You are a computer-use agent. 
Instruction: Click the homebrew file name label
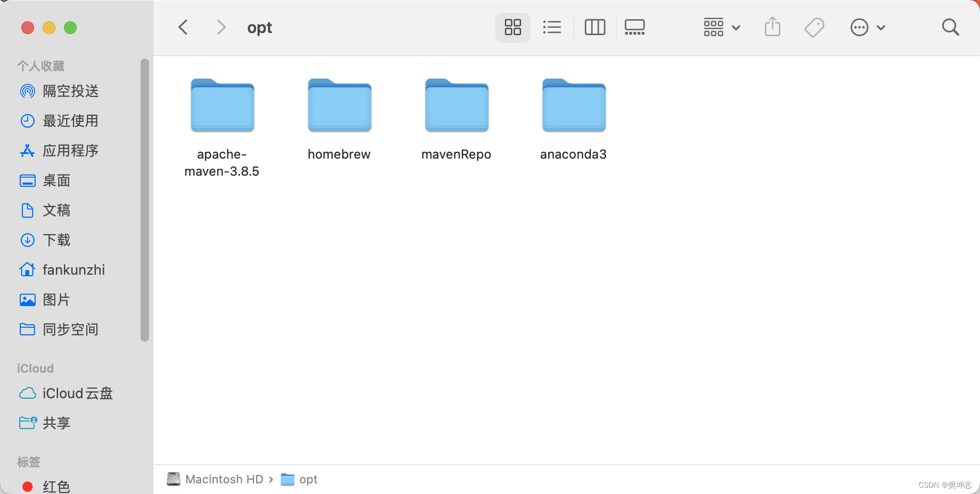pyautogui.click(x=339, y=154)
